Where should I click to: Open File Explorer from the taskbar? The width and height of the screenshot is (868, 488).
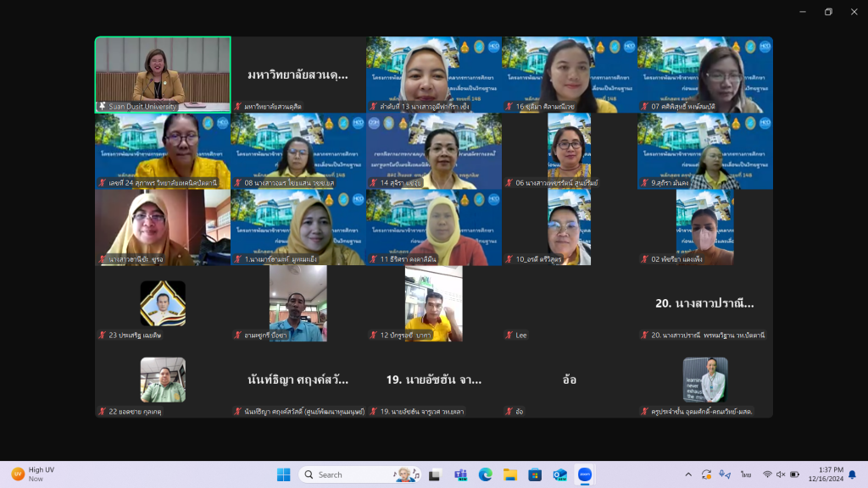(x=509, y=474)
